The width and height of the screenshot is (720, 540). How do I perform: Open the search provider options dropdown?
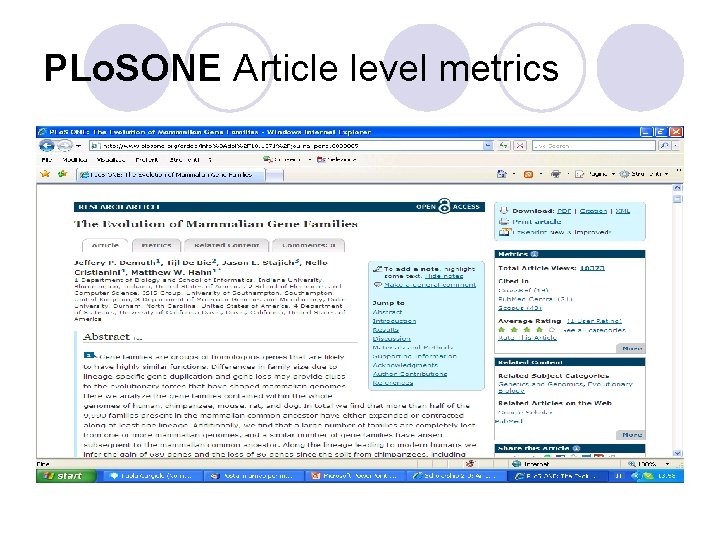point(675,146)
